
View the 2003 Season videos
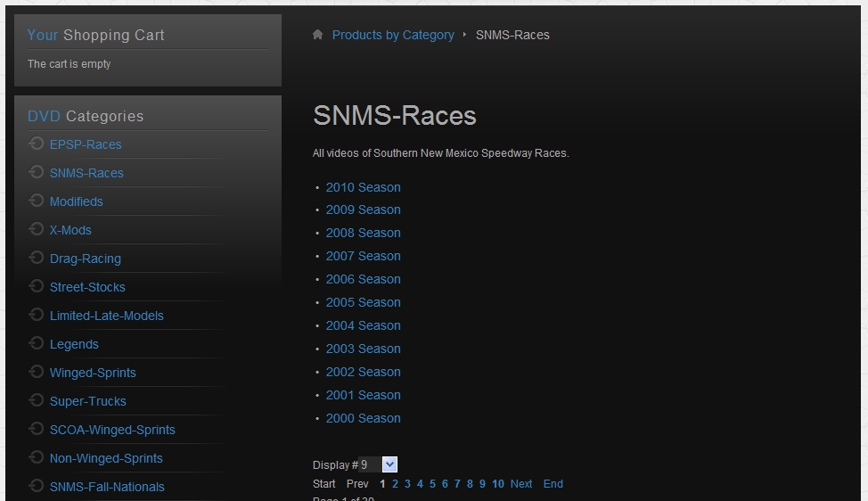coord(363,349)
